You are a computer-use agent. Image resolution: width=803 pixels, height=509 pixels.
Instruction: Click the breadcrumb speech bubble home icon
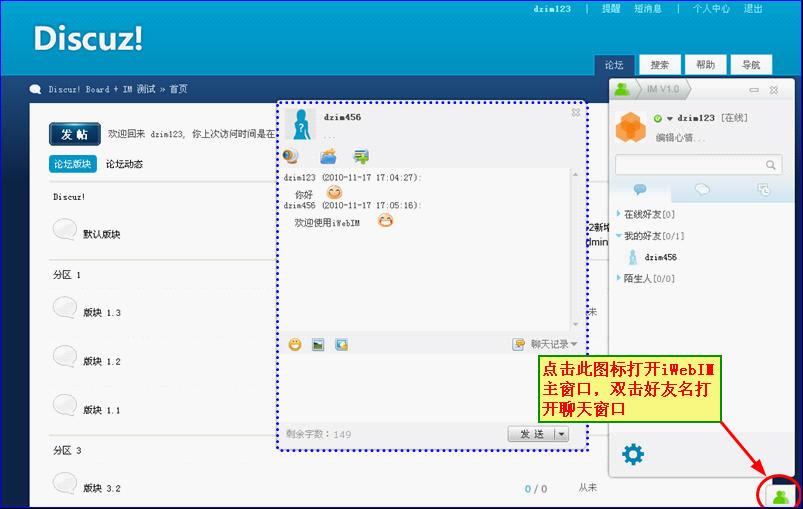pos(35,89)
